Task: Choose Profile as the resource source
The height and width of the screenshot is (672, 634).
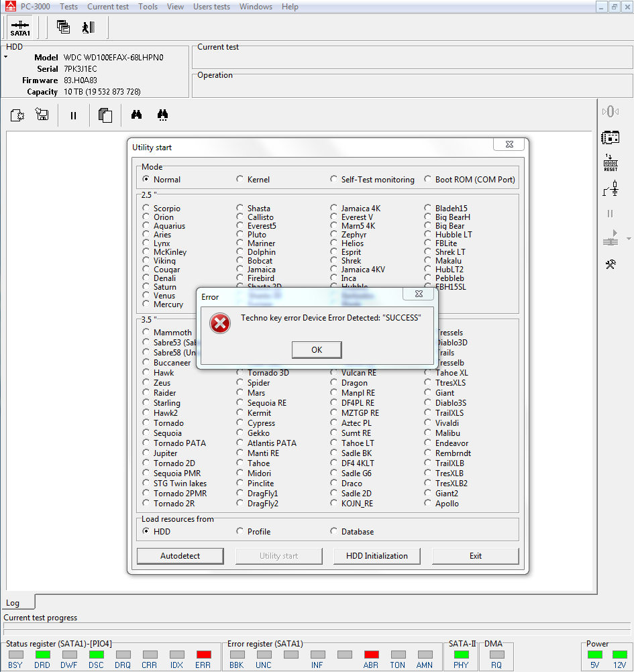Action: (x=240, y=531)
